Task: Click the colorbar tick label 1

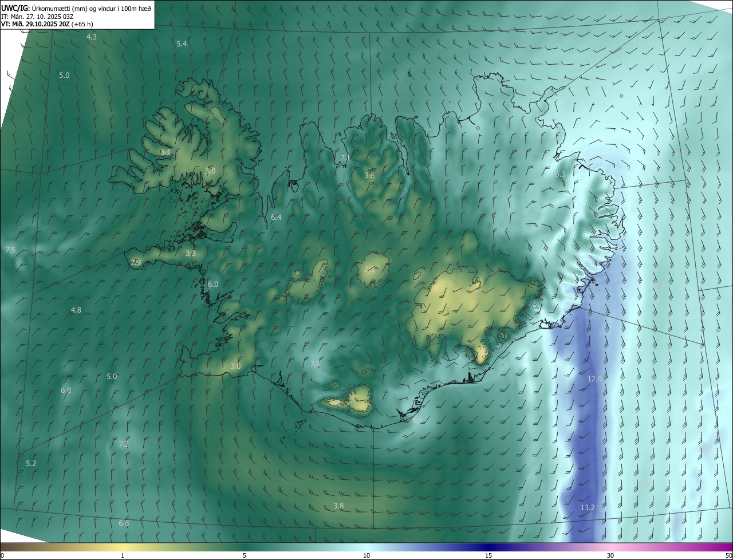Action: pyautogui.click(x=123, y=556)
